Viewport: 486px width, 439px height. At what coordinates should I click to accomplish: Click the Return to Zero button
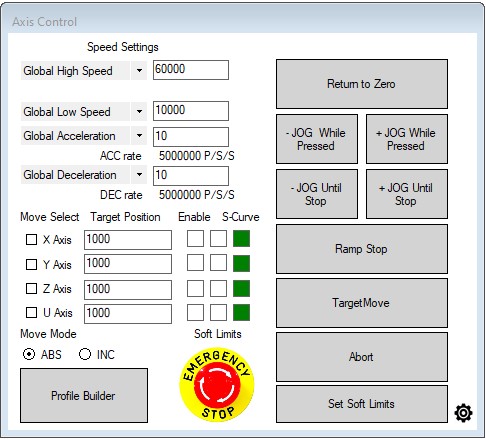[x=362, y=84]
